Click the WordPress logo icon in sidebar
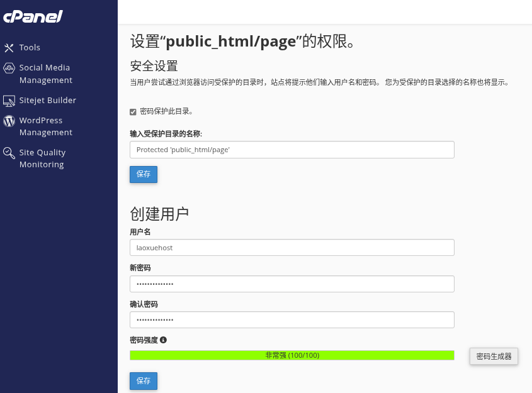The height and width of the screenshot is (393, 532). [x=9, y=121]
